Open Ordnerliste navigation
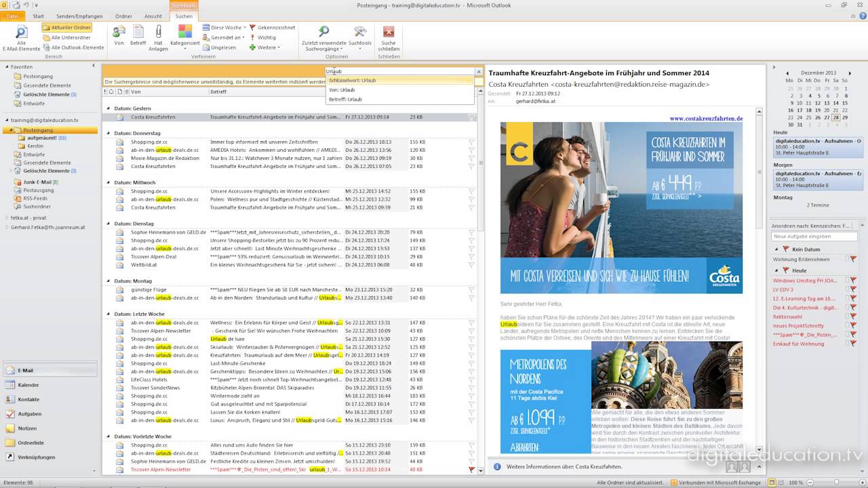The image size is (868, 488). [x=50, y=443]
